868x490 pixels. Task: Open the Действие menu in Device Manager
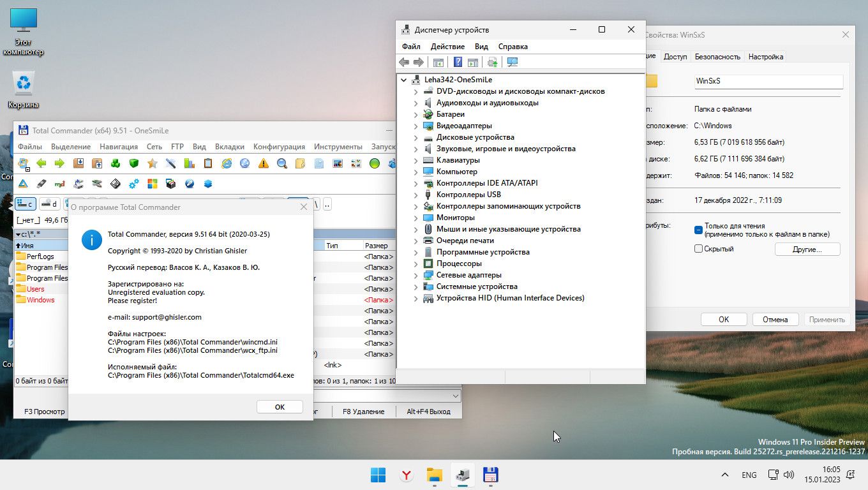tap(447, 47)
